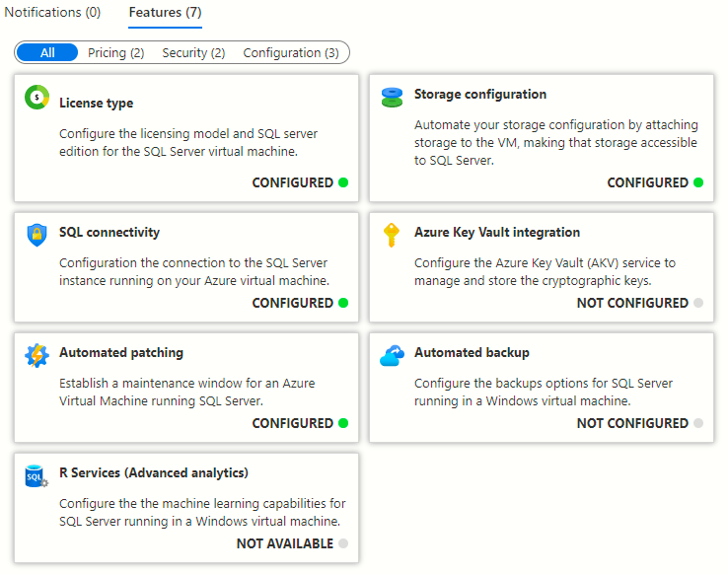Select the All filter pill
728x574 pixels.
click(47, 52)
